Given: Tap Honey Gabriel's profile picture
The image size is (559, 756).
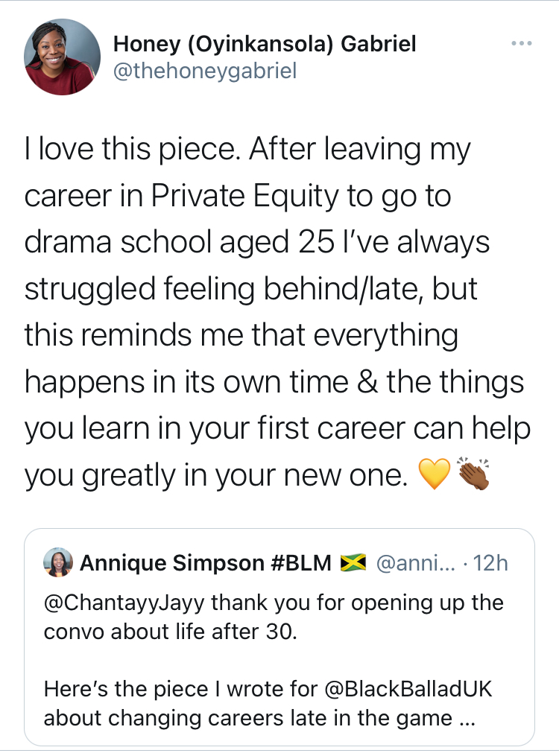Looking at the screenshot, I should pyautogui.click(x=62, y=57).
